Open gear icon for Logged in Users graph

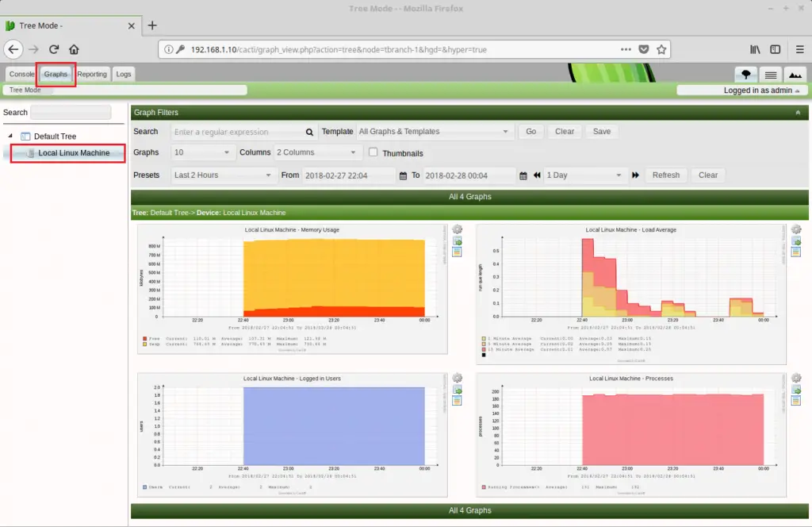click(458, 379)
